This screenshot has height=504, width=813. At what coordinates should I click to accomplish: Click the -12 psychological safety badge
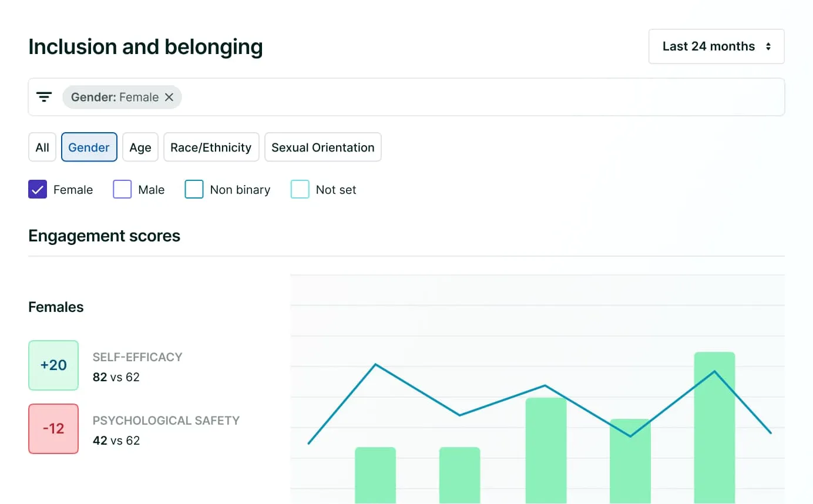pyautogui.click(x=53, y=429)
